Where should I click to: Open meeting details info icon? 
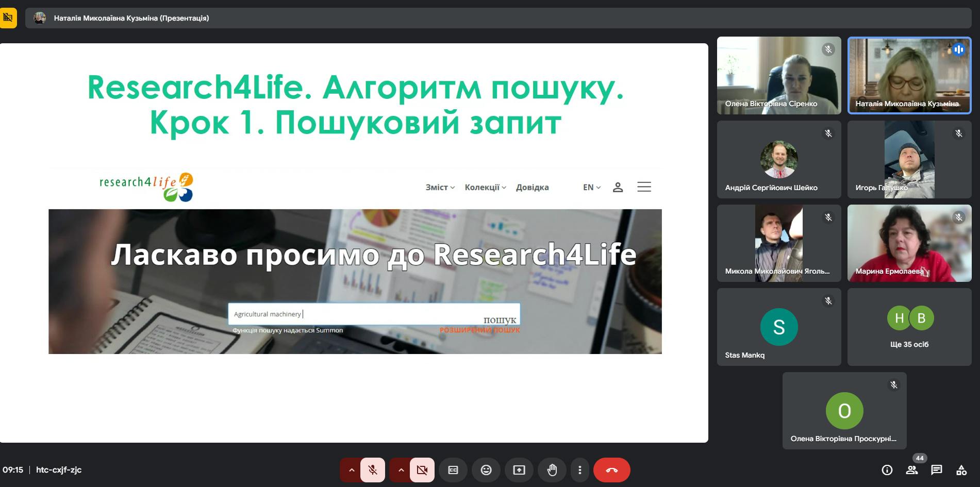pyautogui.click(x=887, y=470)
